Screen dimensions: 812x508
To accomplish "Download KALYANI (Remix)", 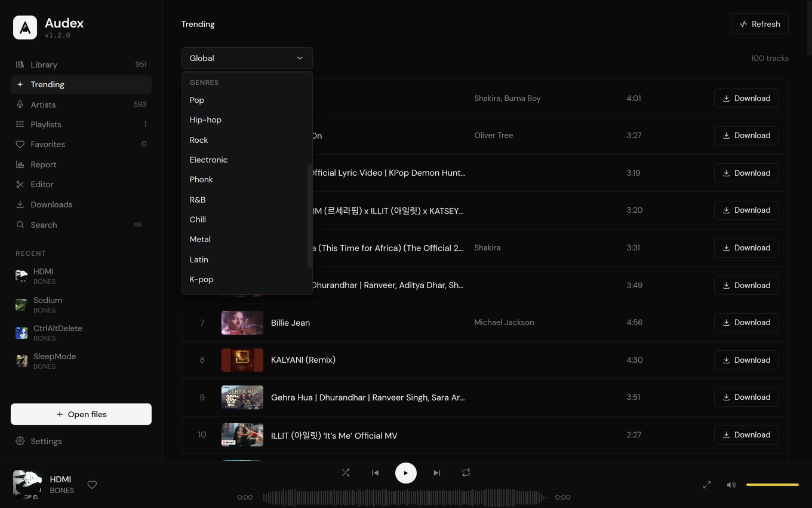I will [x=746, y=360].
